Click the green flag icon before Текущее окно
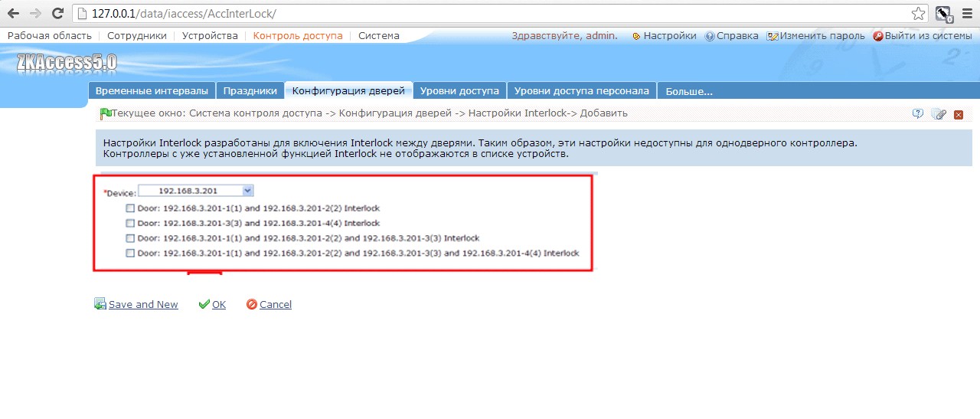The image size is (980, 419). coord(106,113)
